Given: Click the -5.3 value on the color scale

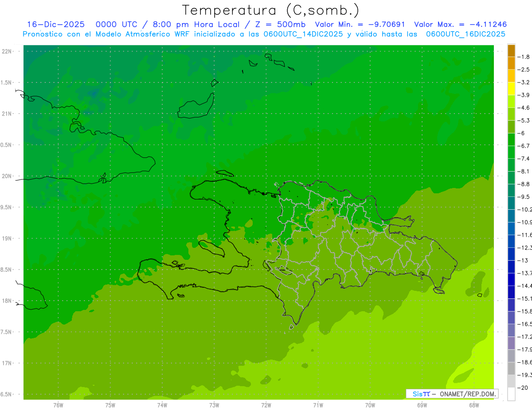Looking at the screenshot, I should point(524,120).
